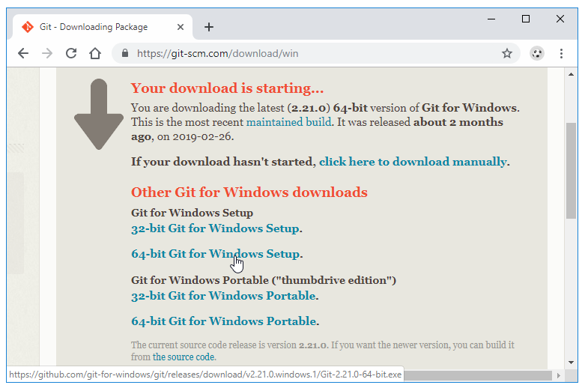
Task: Click the vertical scrollbar down arrow
Action: (571, 362)
